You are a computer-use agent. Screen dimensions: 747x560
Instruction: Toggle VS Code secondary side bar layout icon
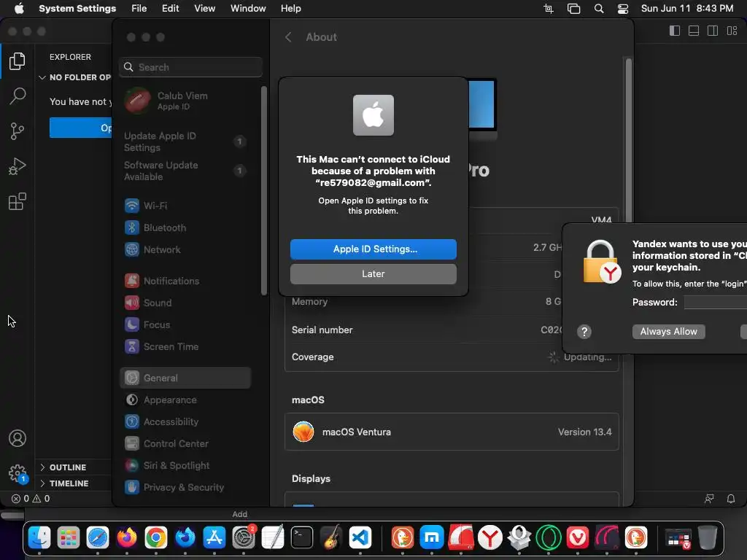(x=713, y=31)
